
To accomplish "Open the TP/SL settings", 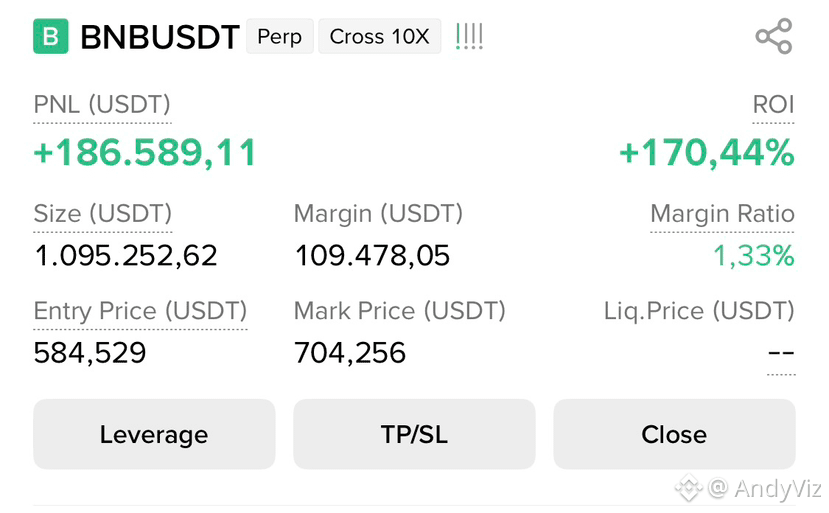I will point(414,434).
